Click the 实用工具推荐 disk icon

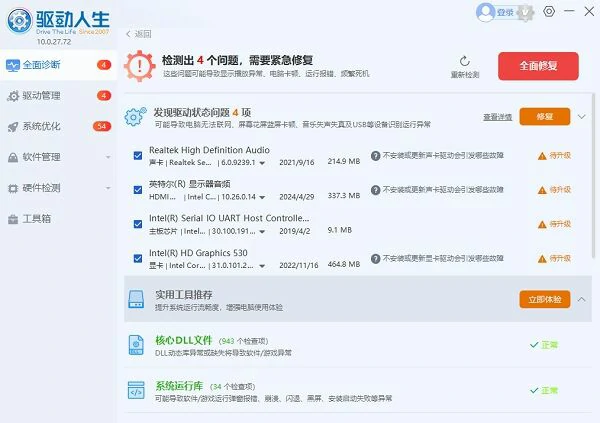coord(136,299)
